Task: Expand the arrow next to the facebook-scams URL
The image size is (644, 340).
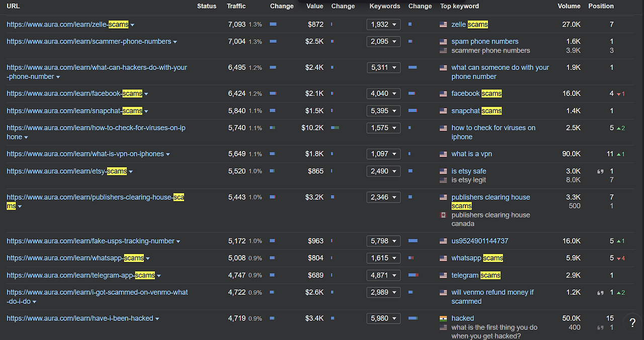Action: (146, 95)
